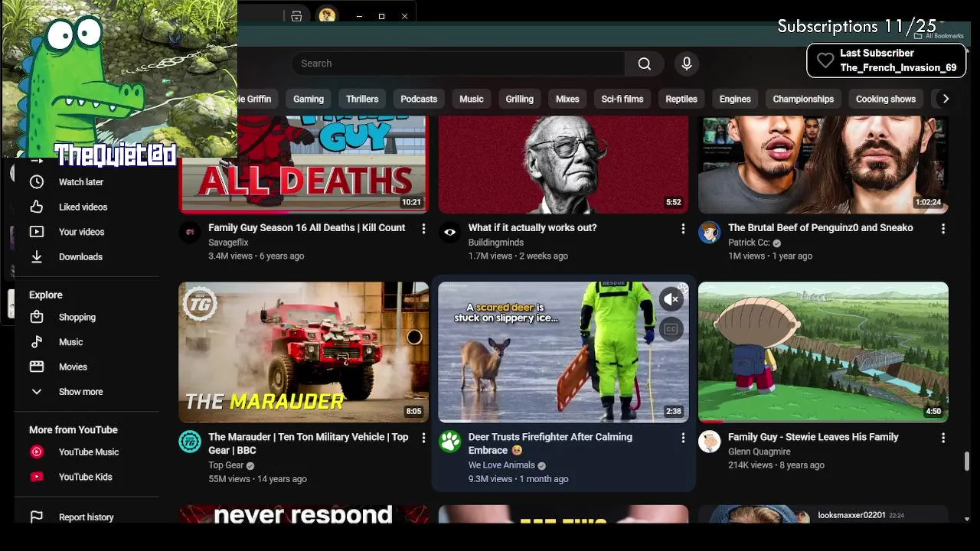This screenshot has height=551, width=980.
Task: Open Family Guy Season 16 All Deaths title
Action: [x=306, y=227]
